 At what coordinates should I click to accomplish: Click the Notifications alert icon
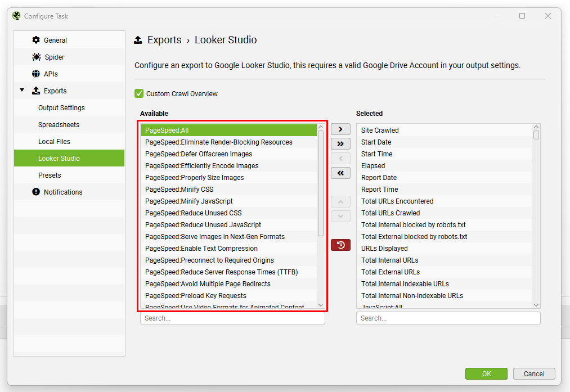point(37,192)
